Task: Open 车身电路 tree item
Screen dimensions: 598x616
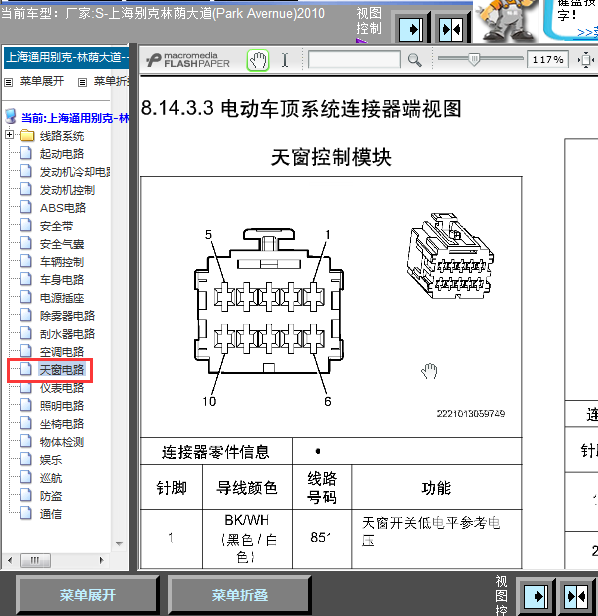Action: click(x=62, y=280)
